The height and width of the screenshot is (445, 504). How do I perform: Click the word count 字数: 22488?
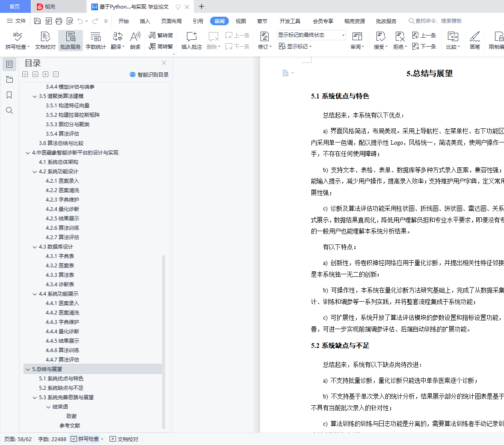tap(52, 439)
